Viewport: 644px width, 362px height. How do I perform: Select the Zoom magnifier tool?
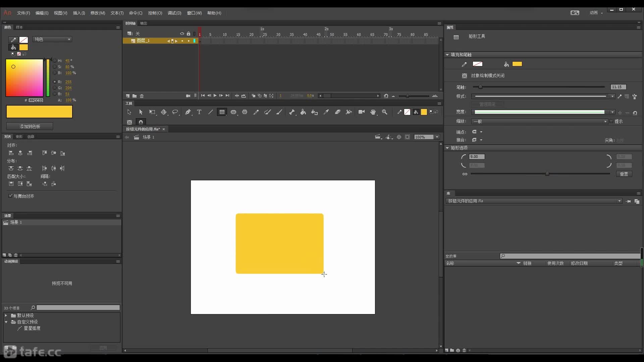pos(385,112)
